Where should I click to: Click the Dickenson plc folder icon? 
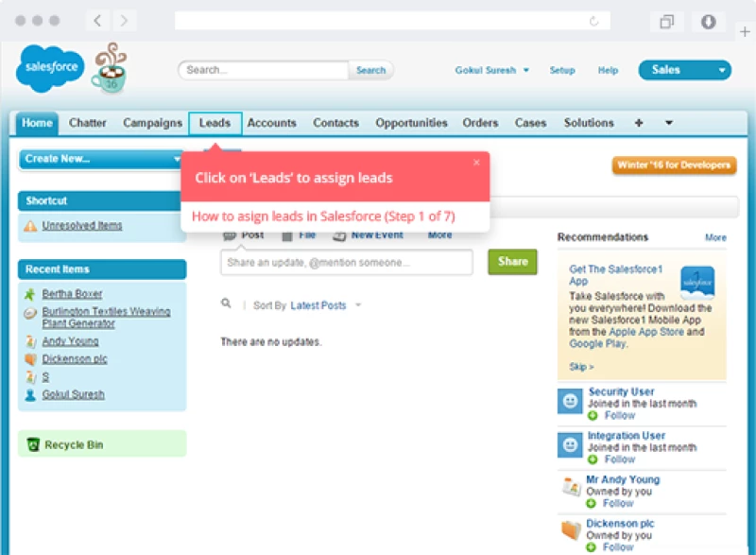click(x=569, y=530)
